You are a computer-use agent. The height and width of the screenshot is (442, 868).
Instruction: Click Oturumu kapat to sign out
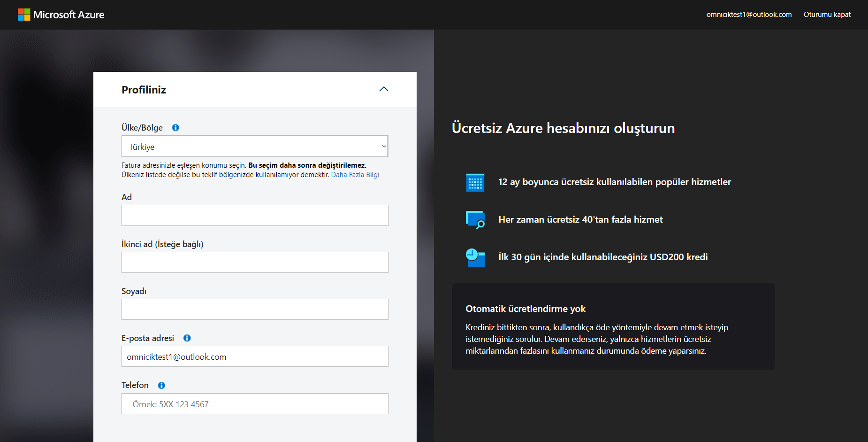(x=827, y=15)
